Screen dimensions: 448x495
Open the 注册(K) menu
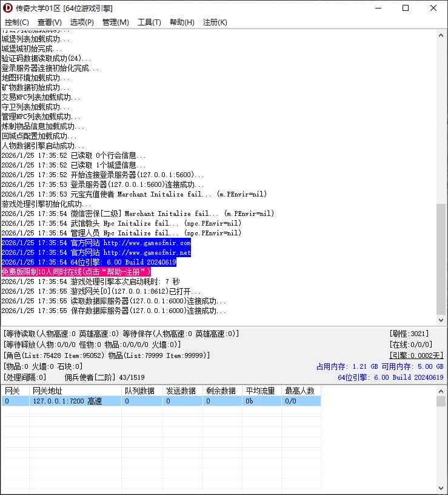tap(215, 22)
